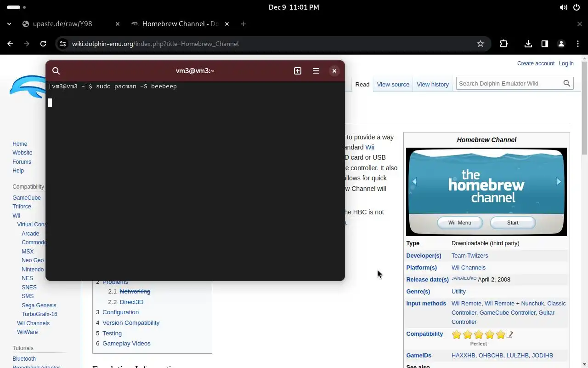Open the Forums sidebar link
This screenshot has width=588, height=368.
(x=22, y=162)
